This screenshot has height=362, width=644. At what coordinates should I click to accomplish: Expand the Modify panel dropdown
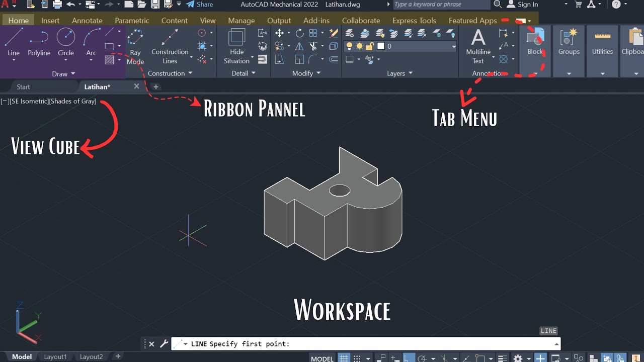tap(306, 73)
